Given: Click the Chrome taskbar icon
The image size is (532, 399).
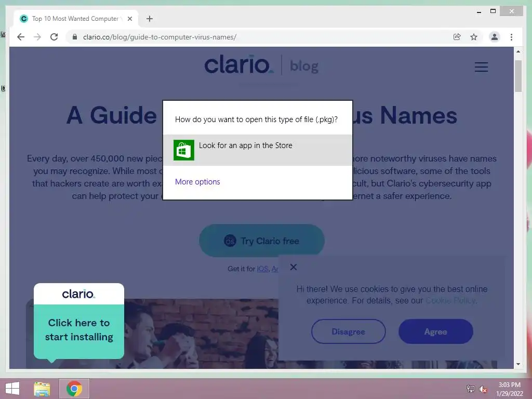Looking at the screenshot, I should point(74,389).
